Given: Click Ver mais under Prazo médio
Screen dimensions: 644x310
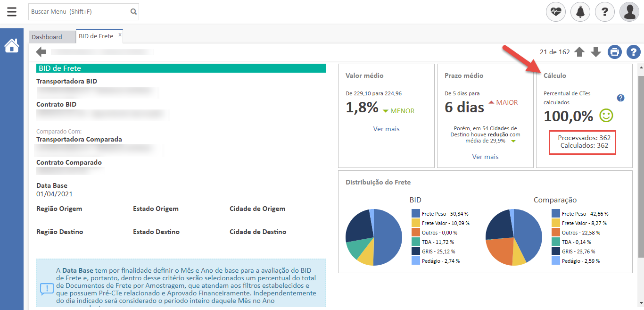Looking at the screenshot, I should 485,157.
